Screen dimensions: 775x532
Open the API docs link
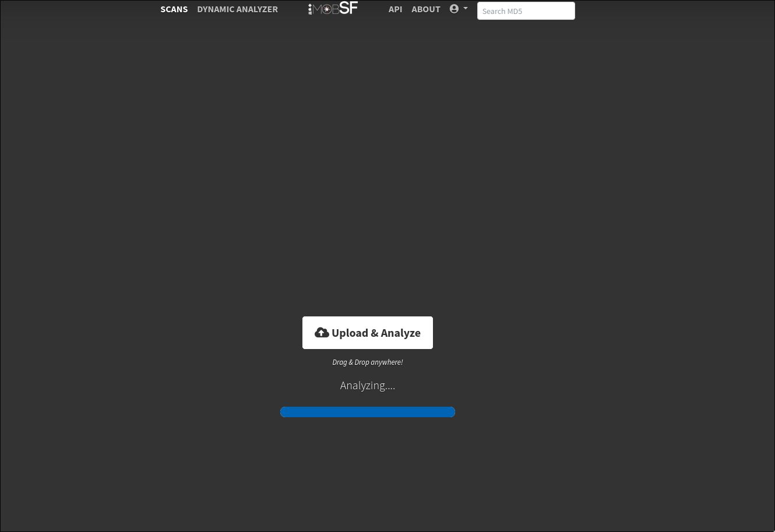pyautogui.click(x=395, y=9)
